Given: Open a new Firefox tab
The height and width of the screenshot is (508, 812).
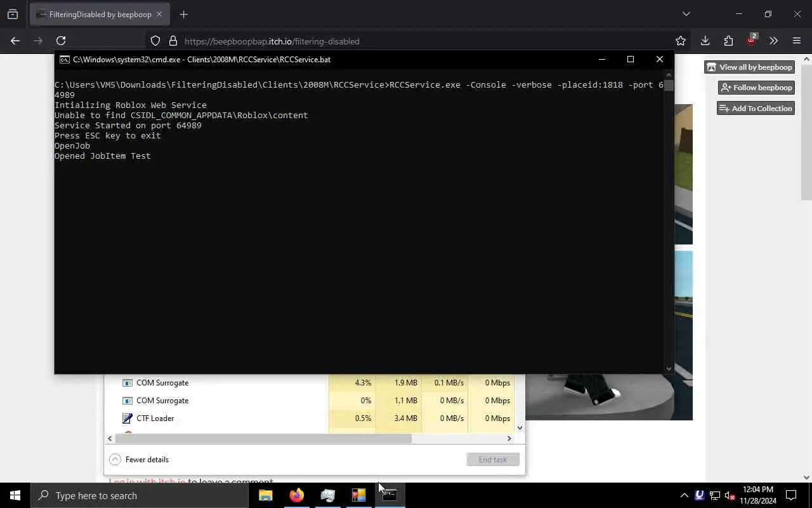Looking at the screenshot, I should click(x=183, y=14).
